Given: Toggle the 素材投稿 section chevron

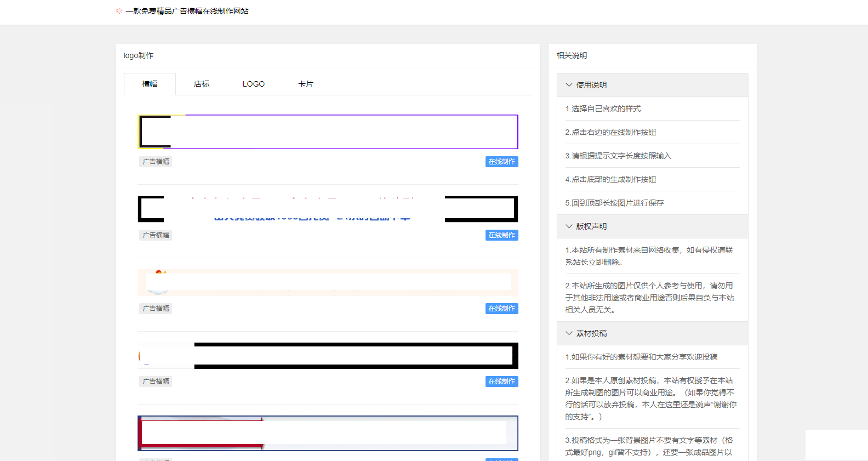Looking at the screenshot, I should [569, 333].
